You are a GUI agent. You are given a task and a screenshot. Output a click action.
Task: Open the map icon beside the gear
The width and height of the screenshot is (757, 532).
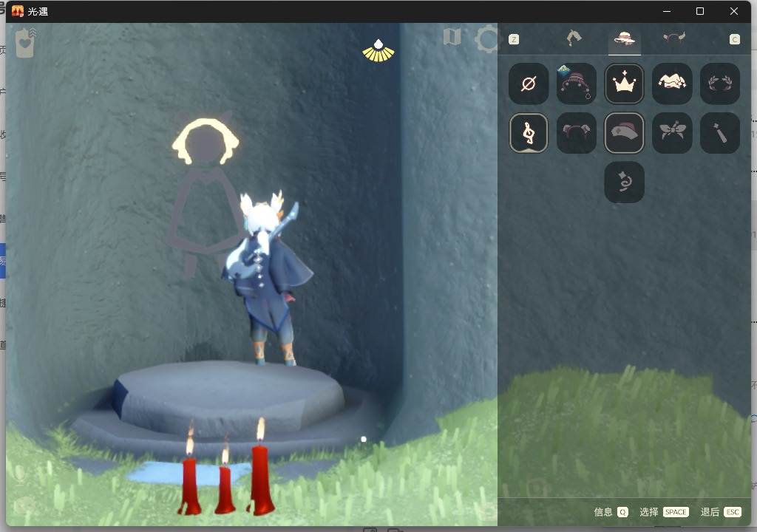click(452, 37)
